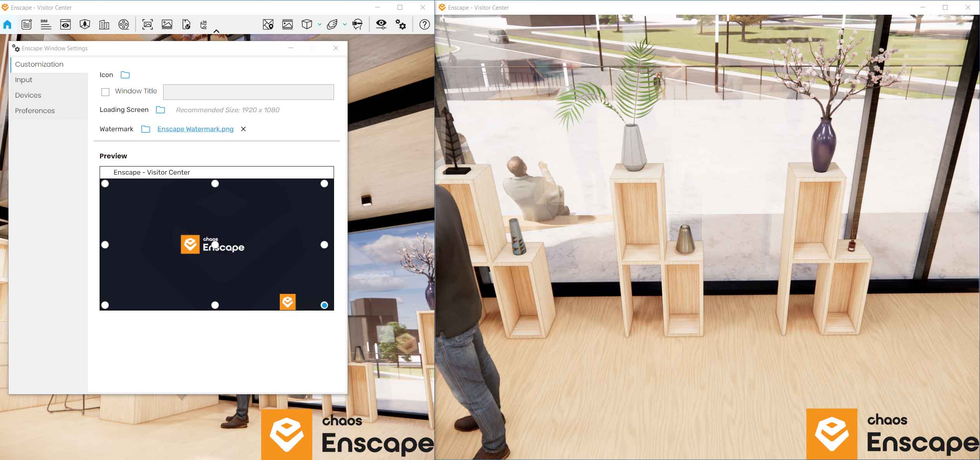Open the Video Editor tool

pyautogui.click(x=123, y=24)
